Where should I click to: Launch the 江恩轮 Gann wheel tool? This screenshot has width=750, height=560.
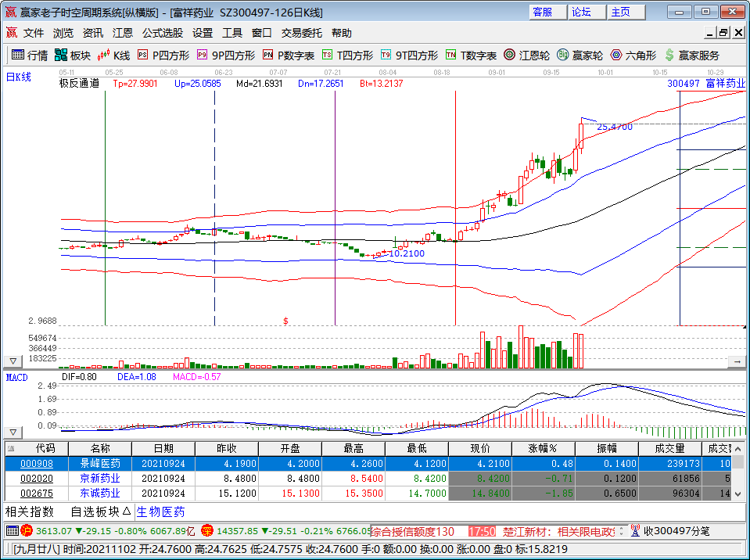[527, 56]
